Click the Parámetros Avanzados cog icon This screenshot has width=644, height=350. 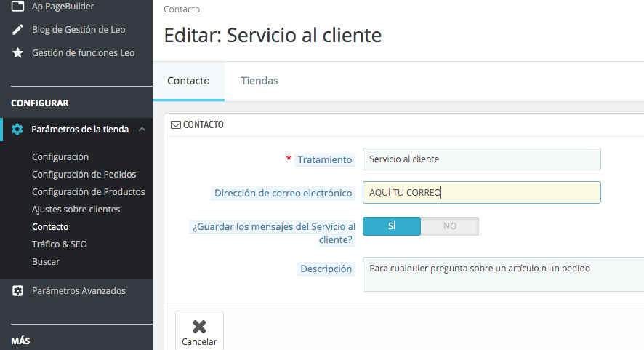coord(17,291)
